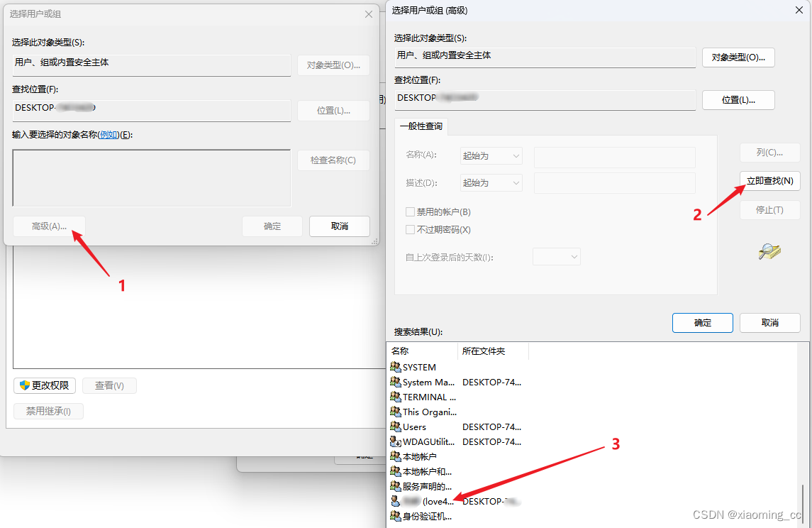Click DESKTOP-74... folder in WDAGUtilit... row
Image resolution: width=812 pixels, height=528 pixels.
click(x=492, y=442)
